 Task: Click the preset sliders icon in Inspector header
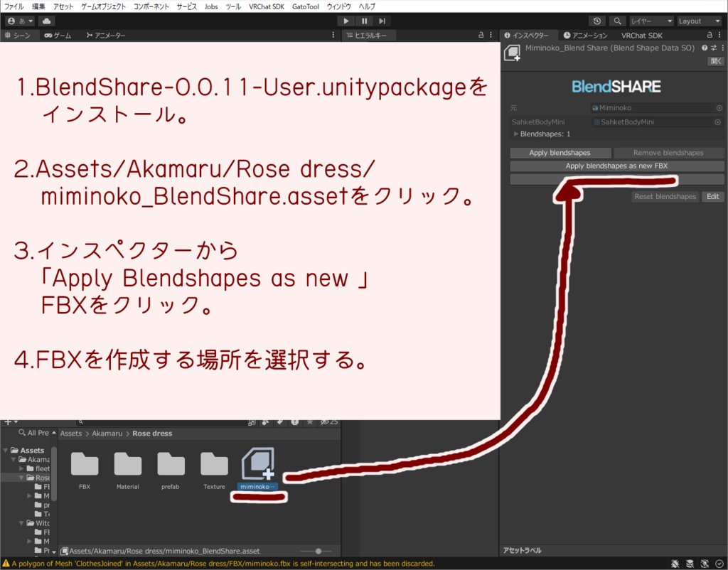714,48
